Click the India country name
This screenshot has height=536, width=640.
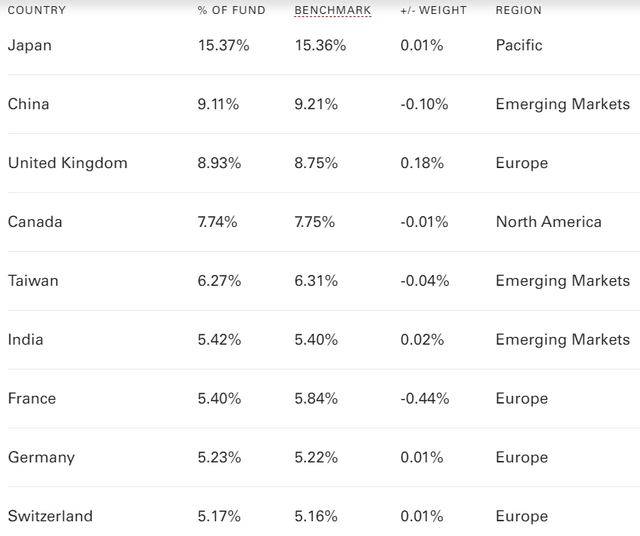tap(25, 340)
